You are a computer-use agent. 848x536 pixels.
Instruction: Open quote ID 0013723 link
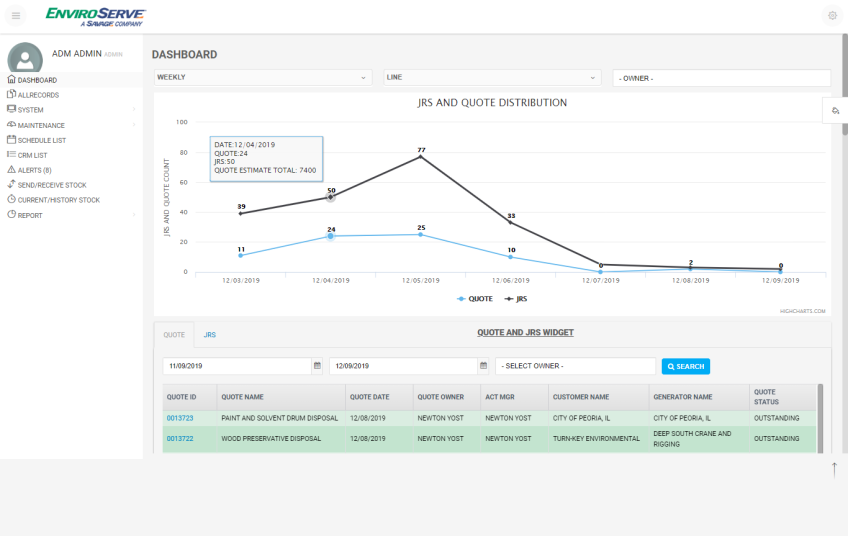(180, 418)
